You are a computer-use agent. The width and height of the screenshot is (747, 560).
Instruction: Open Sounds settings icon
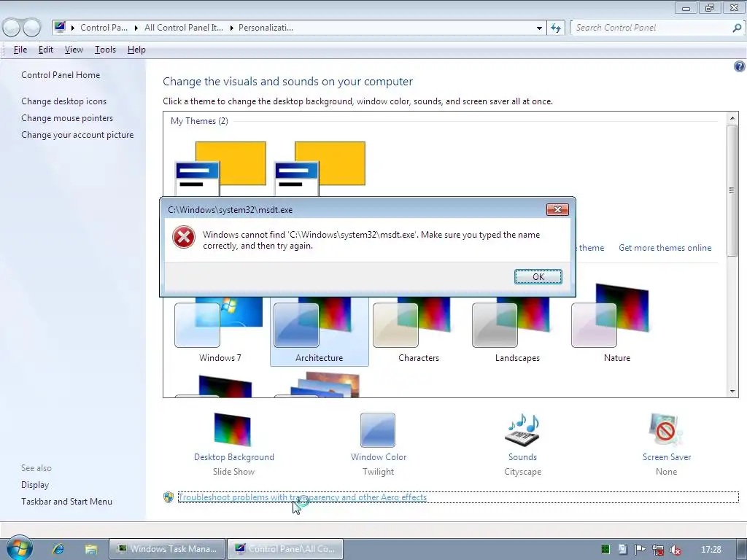522,429
